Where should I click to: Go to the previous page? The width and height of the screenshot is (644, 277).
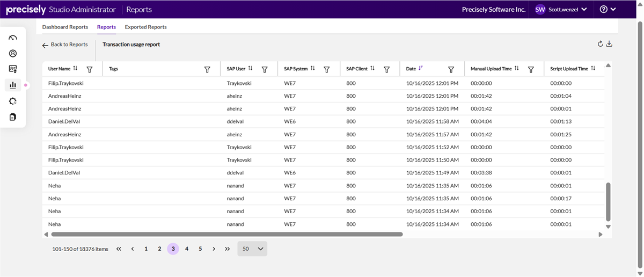(133, 249)
